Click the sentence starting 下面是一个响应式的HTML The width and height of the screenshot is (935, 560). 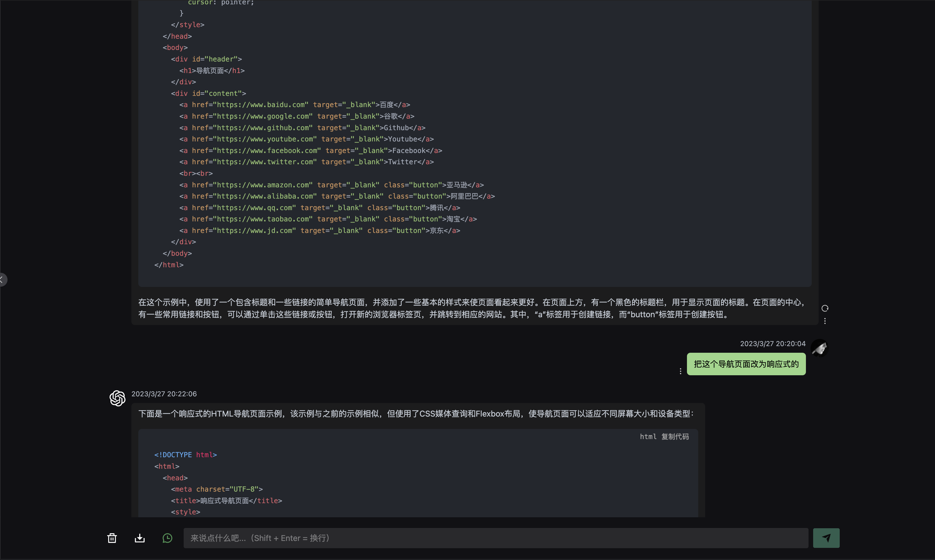416,414
